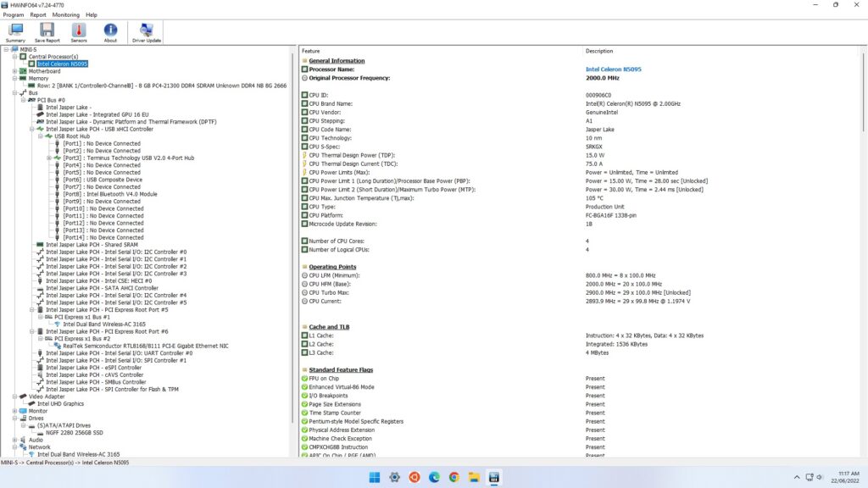This screenshot has width=868, height=488.
Task: Click the Windows Start button
Action: click(x=374, y=477)
